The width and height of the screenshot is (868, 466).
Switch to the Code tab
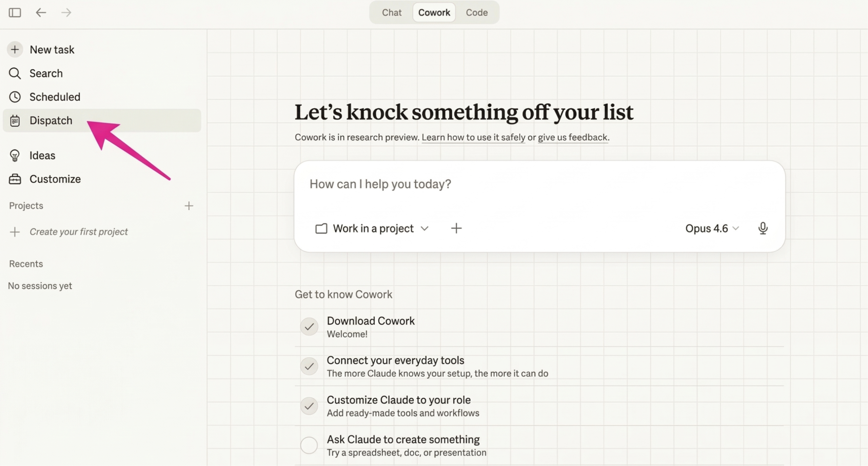click(x=476, y=13)
